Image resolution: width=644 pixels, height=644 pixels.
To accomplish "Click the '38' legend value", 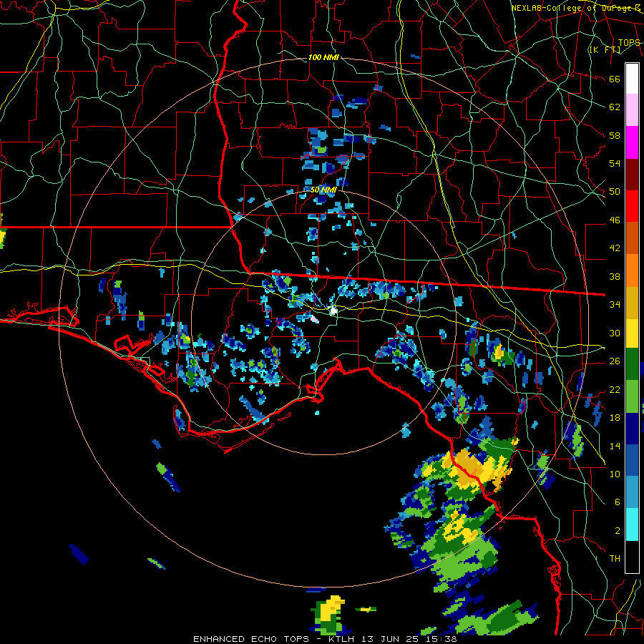I will click(615, 276).
